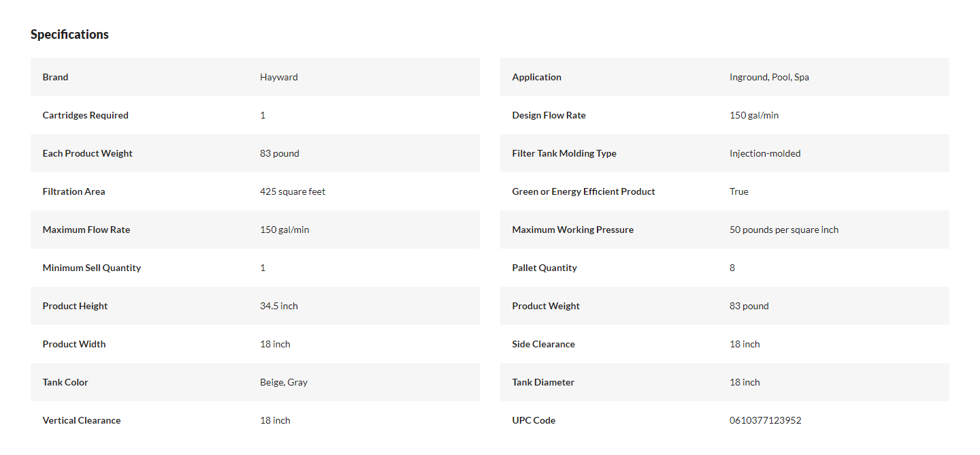Select the 50 pounds per square inch value
The height and width of the screenshot is (455, 980).
coord(784,230)
